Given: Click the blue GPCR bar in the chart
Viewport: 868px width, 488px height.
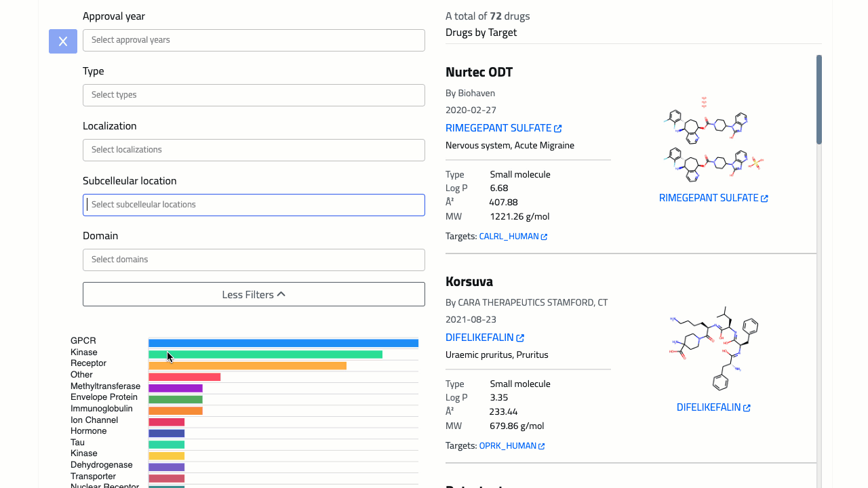Looking at the screenshot, I should [x=283, y=343].
